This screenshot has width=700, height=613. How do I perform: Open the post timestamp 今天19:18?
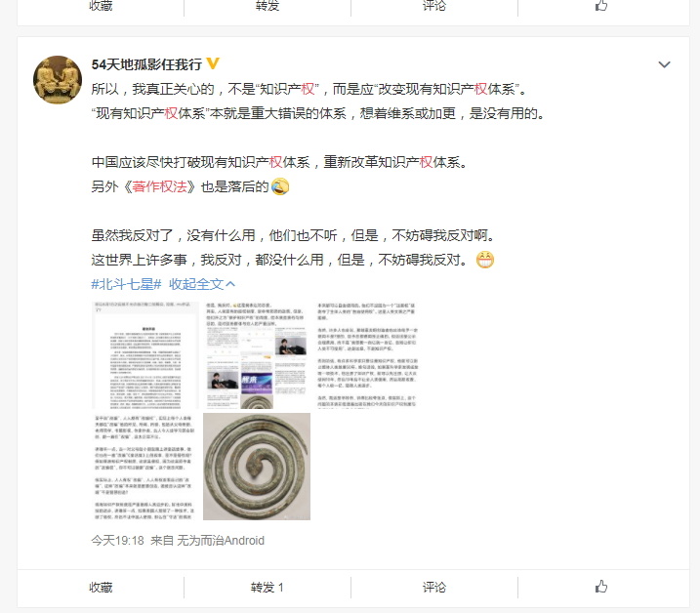point(117,541)
